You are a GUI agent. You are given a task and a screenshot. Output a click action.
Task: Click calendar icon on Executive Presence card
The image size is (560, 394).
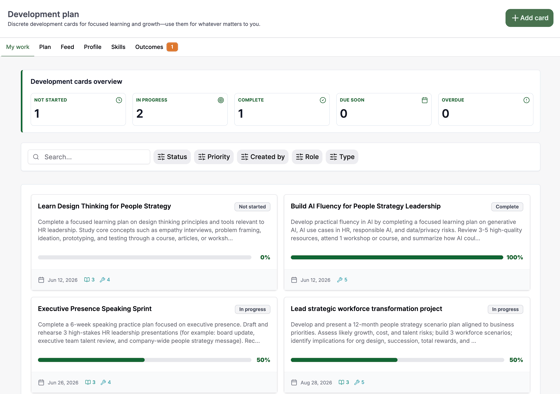pyautogui.click(x=41, y=382)
